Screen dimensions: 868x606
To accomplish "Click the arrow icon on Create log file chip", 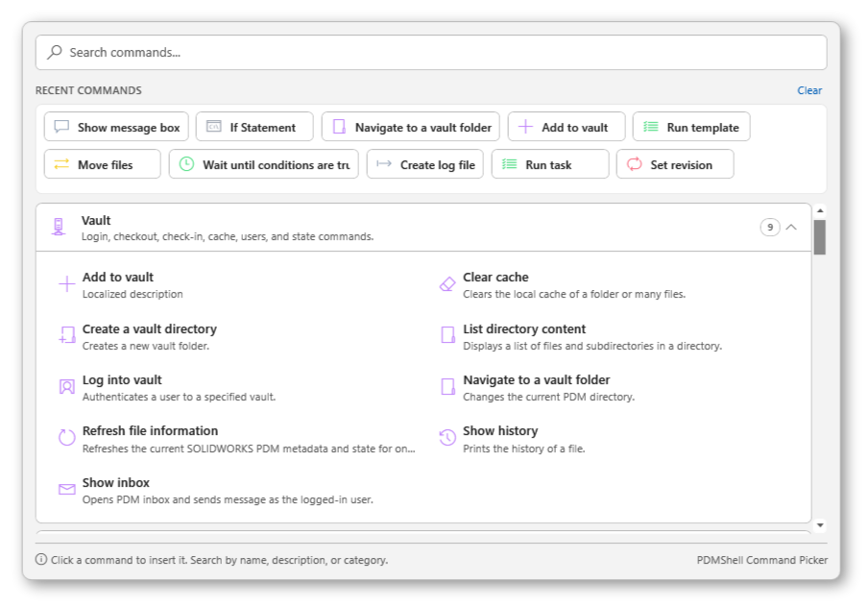I will pyautogui.click(x=384, y=164).
